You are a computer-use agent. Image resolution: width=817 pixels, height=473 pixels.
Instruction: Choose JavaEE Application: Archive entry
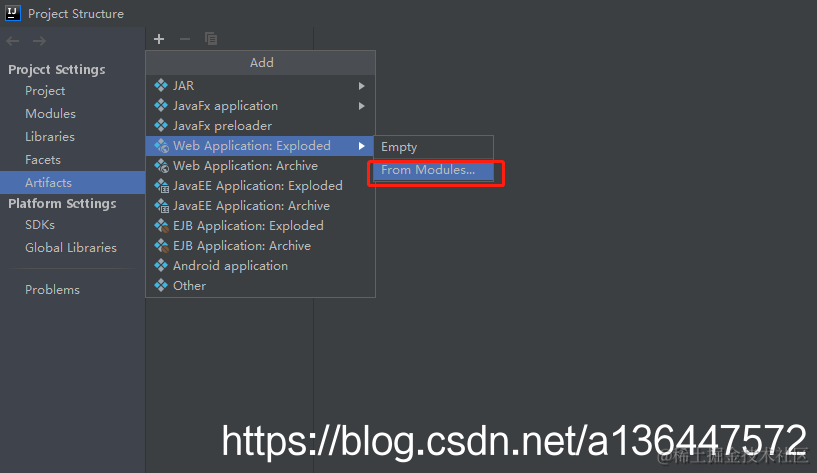click(260, 206)
